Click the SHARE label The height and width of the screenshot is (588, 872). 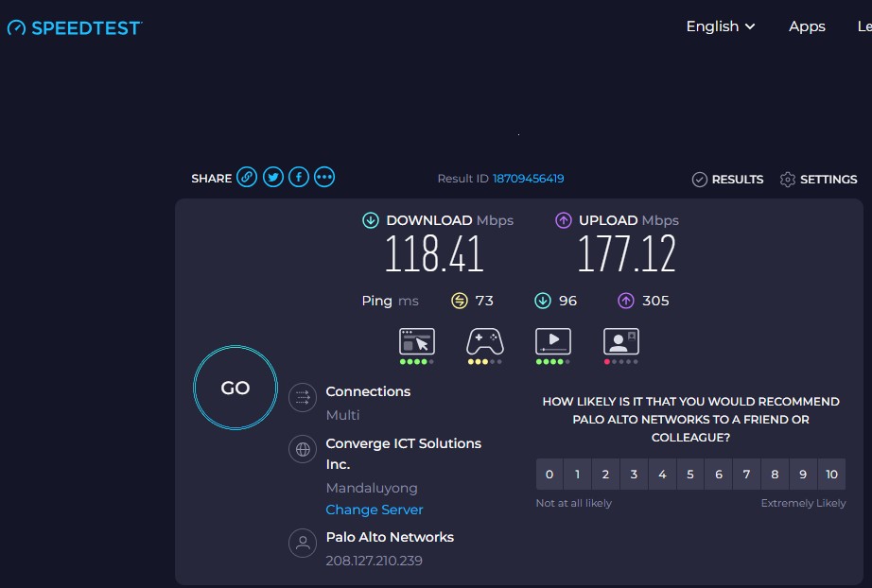(211, 179)
